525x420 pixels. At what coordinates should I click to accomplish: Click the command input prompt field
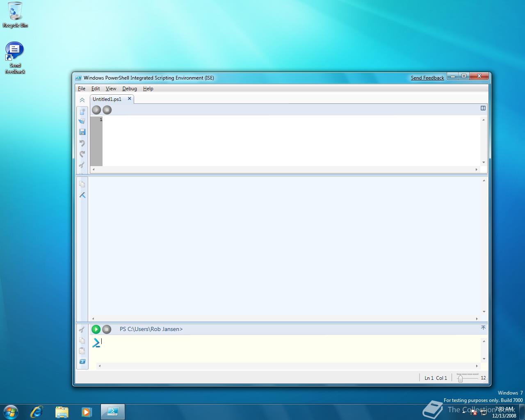click(x=290, y=349)
